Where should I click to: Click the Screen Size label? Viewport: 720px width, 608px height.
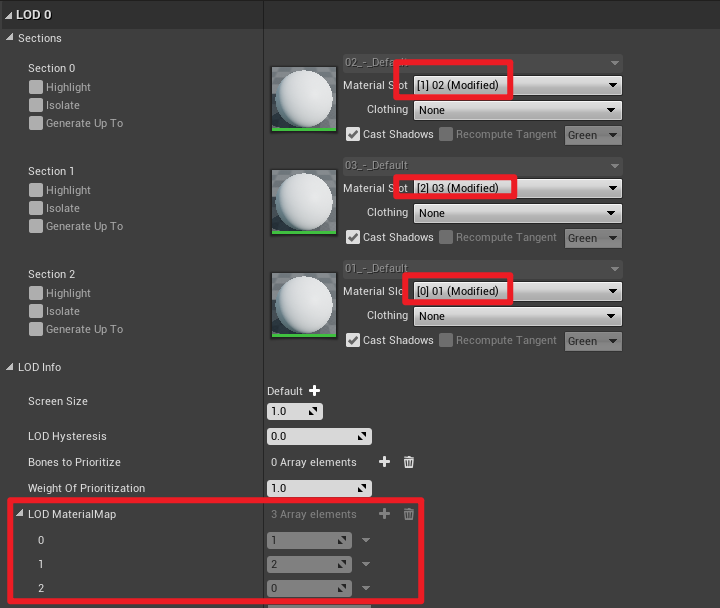(x=58, y=401)
